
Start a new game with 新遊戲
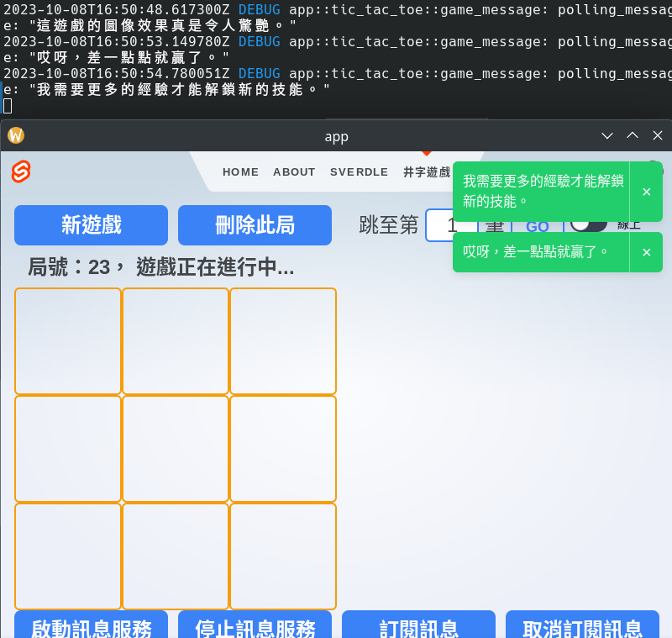(x=91, y=225)
